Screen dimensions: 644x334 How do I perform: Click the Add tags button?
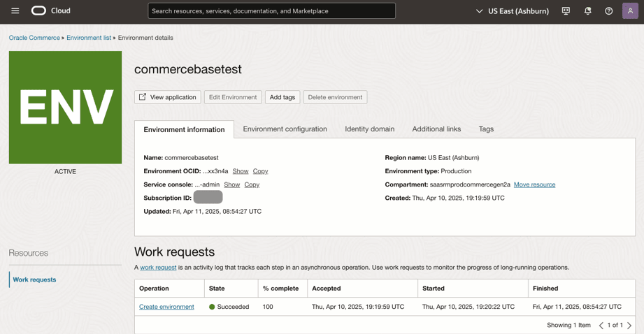282,97
